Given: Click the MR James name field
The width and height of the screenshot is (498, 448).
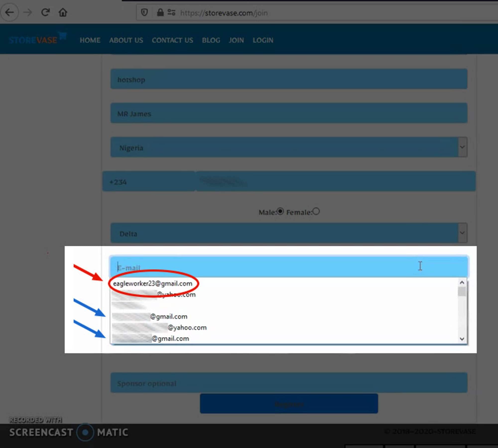Looking at the screenshot, I should [x=289, y=113].
